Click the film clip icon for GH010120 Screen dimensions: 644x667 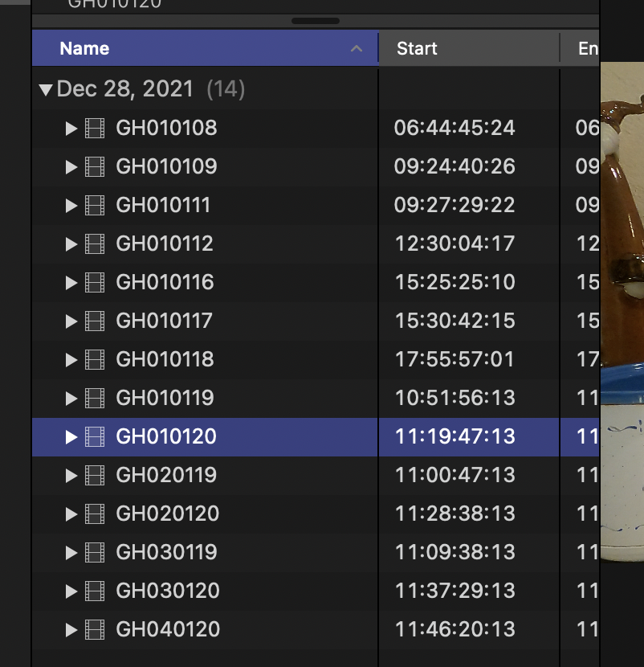click(95, 436)
